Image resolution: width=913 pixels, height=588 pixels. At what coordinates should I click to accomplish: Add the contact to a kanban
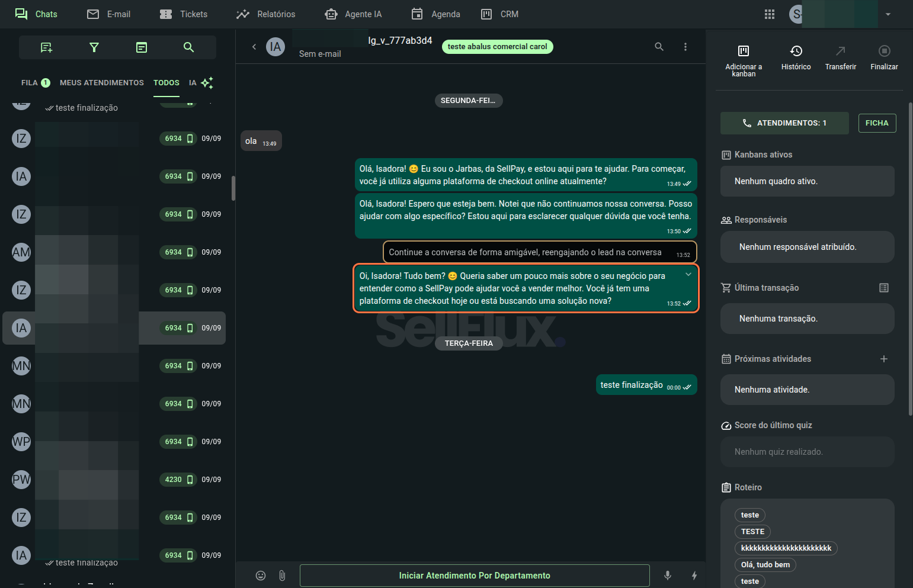point(744,60)
